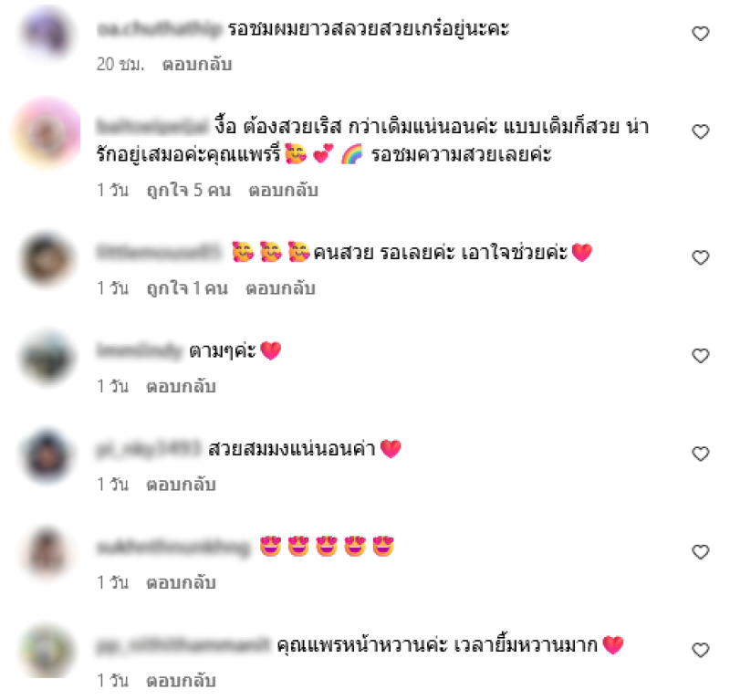730x700 pixels.
Task: Reply to the 'ตามๆค่ะ' comment
Action: [181, 387]
